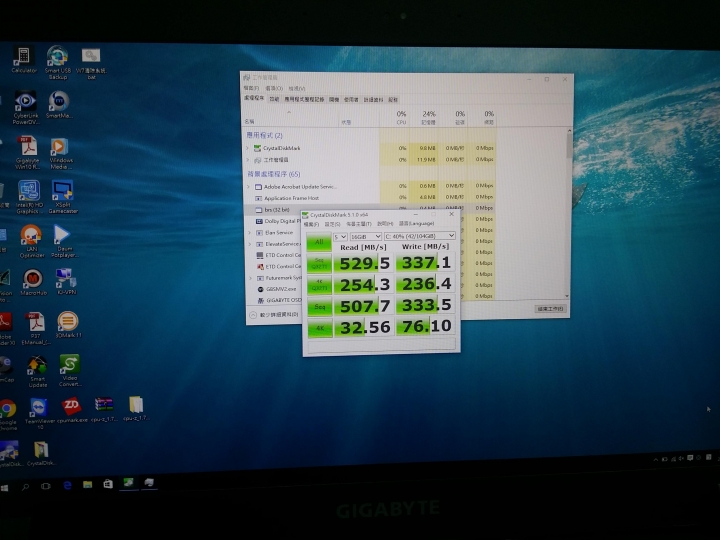Launch 3DMark 11 from the desktop

[x=68, y=324]
